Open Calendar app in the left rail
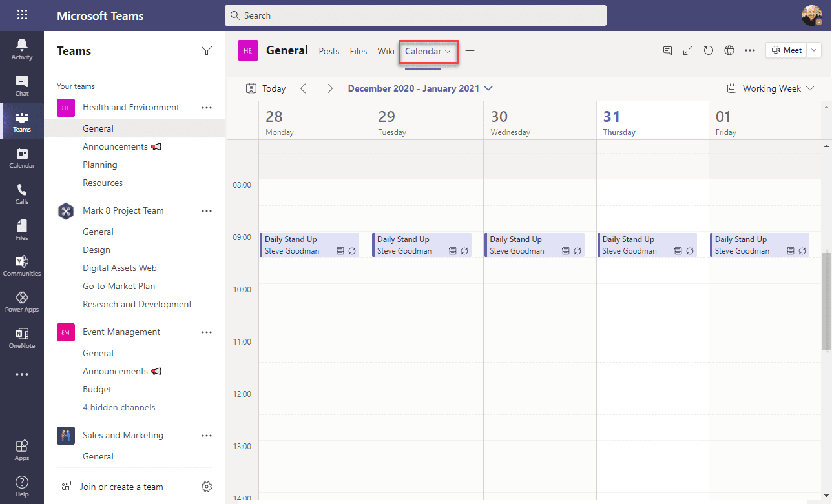 click(x=22, y=157)
